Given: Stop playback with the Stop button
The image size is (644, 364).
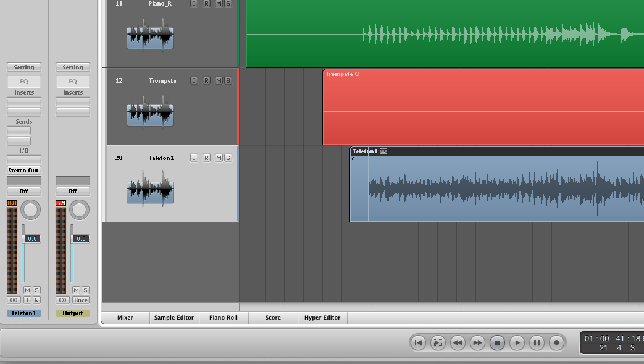Looking at the screenshot, I should tap(497, 342).
